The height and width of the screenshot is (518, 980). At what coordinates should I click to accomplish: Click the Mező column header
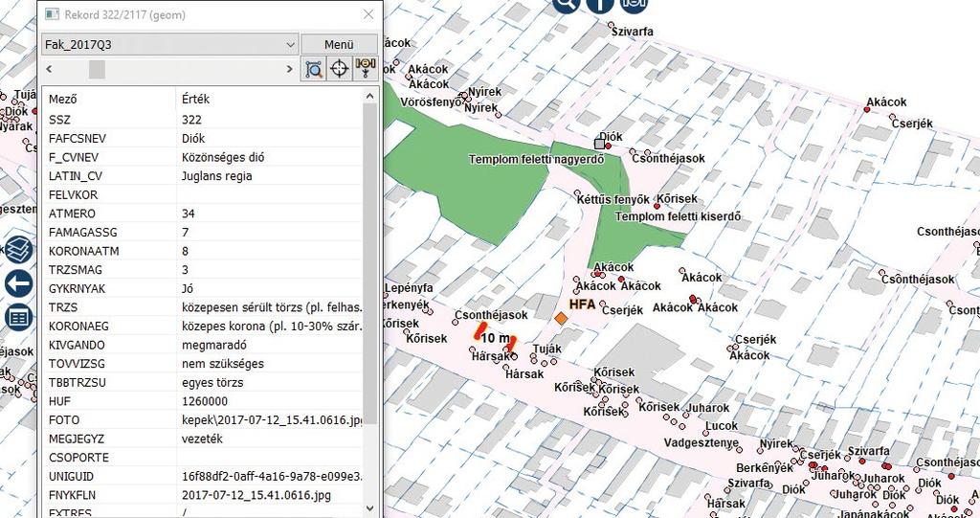pos(62,99)
